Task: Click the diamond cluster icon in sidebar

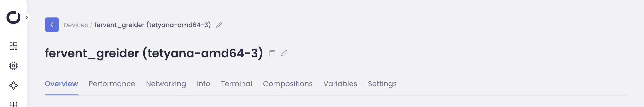Action: [13, 86]
